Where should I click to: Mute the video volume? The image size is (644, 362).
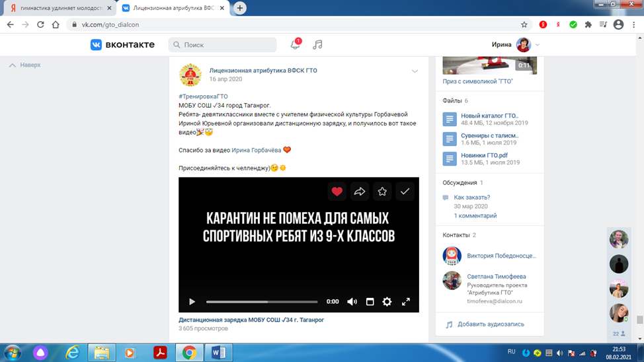click(352, 302)
